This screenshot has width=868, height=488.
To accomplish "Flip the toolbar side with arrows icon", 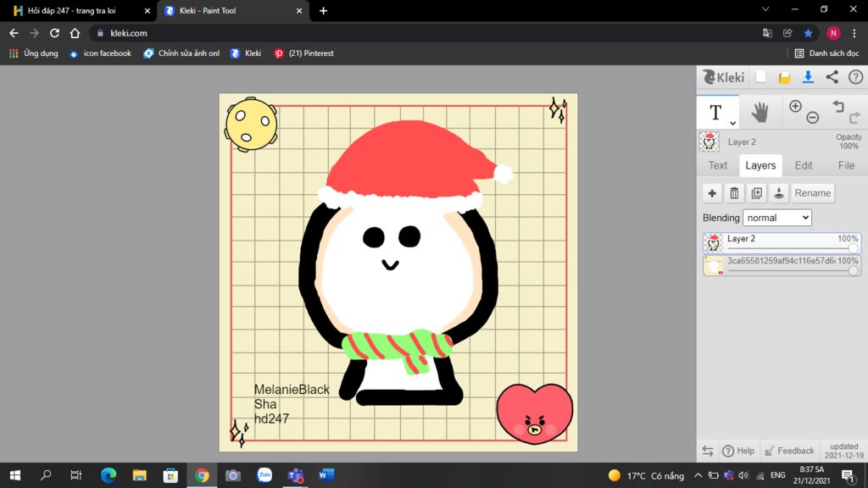I will (708, 451).
